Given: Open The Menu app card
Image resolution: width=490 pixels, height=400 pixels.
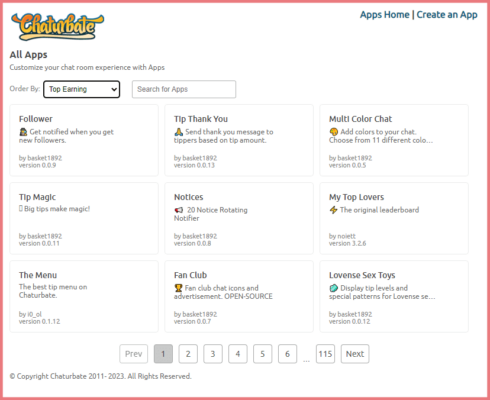Looking at the screenshot, I should click(84, 297).
